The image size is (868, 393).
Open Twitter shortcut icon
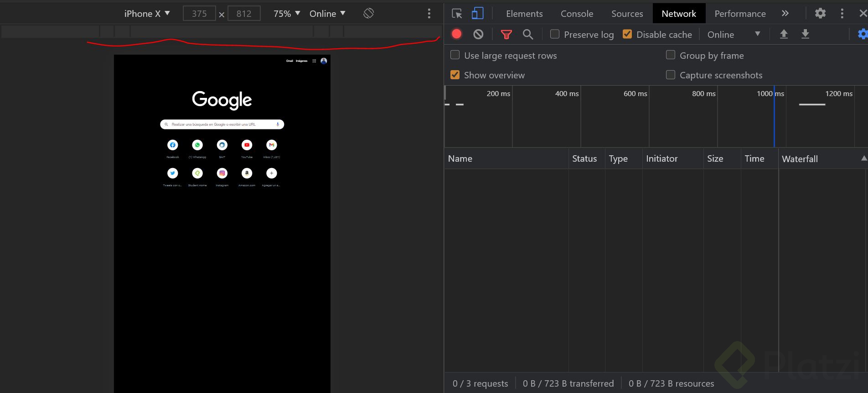tap(173, 174)
